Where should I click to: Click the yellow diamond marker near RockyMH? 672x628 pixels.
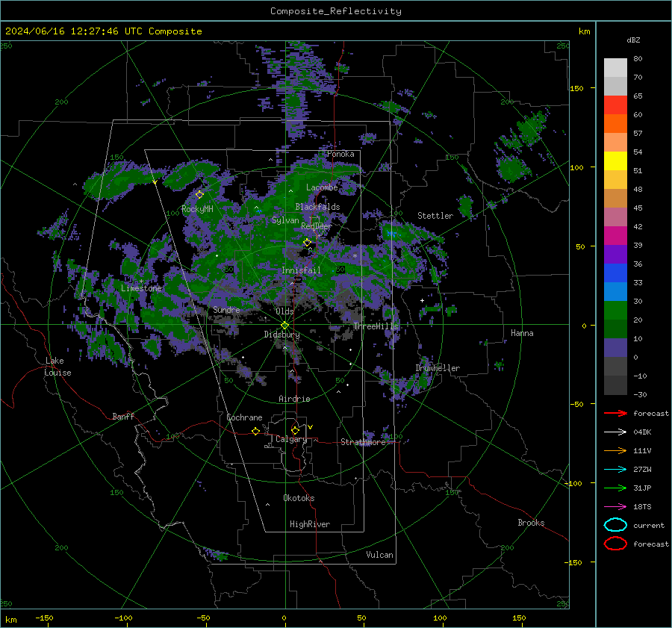pos(199,195)
